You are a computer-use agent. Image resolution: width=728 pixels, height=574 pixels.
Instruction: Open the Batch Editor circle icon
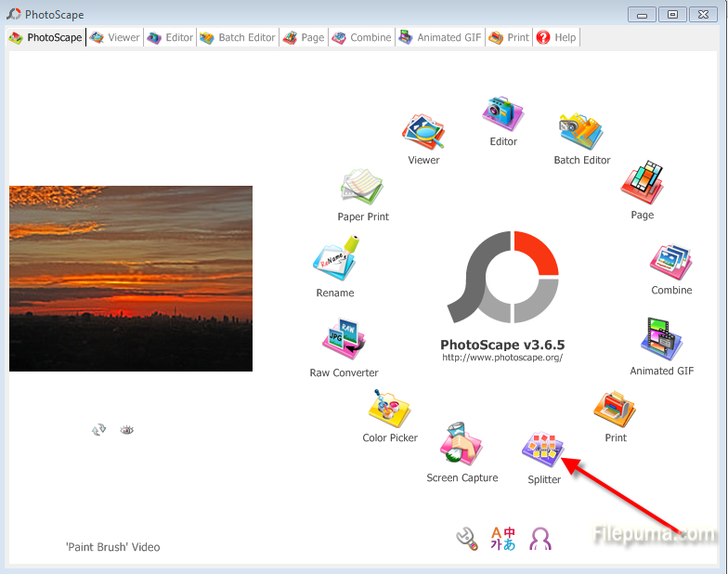(x=581, y=133)
